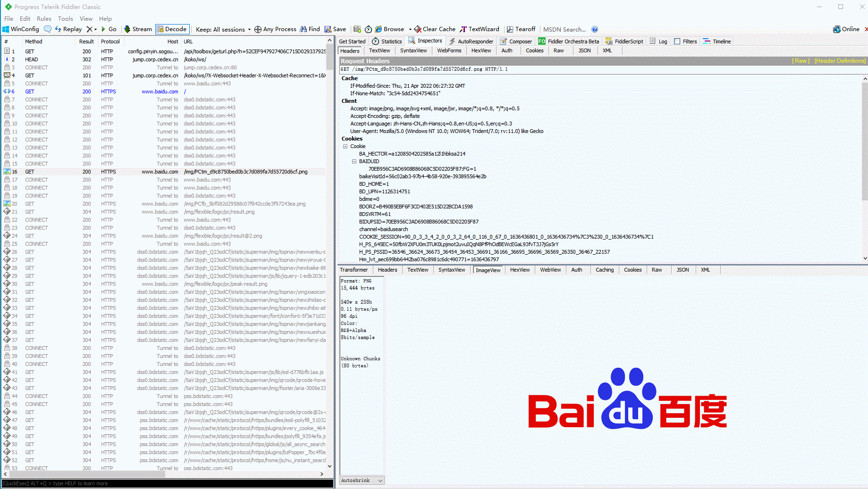Click the blue help question mark icon
This screenshot has width=868, height=489.
point(595,29)
